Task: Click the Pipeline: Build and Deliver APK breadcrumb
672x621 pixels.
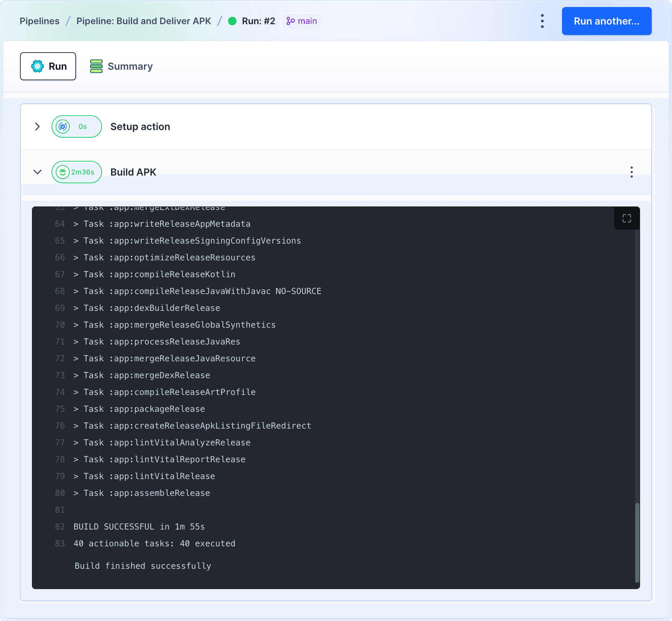Action: pos(143,21)
